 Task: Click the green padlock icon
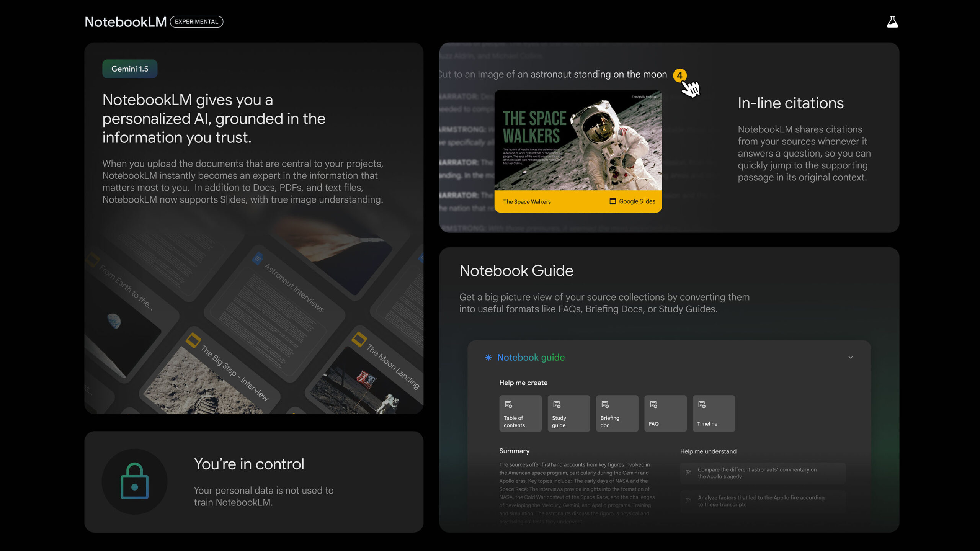(x=134, y=481)
